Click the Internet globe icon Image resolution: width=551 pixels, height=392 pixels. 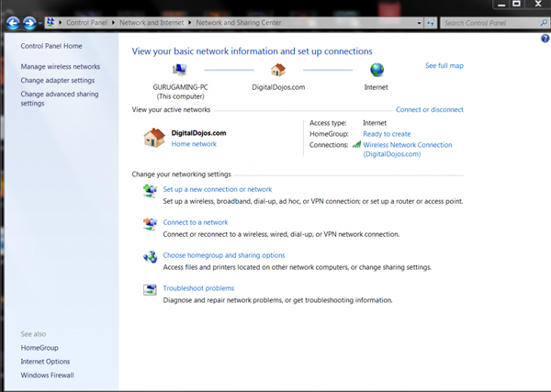(x=377, y=70)
